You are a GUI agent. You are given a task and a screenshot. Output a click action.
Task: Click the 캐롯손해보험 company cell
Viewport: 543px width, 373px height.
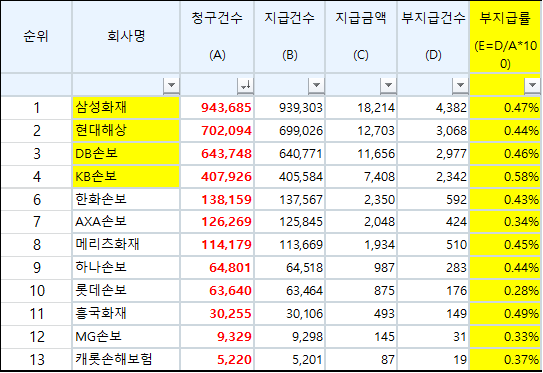pyautogui.click(x=126, y=359)
